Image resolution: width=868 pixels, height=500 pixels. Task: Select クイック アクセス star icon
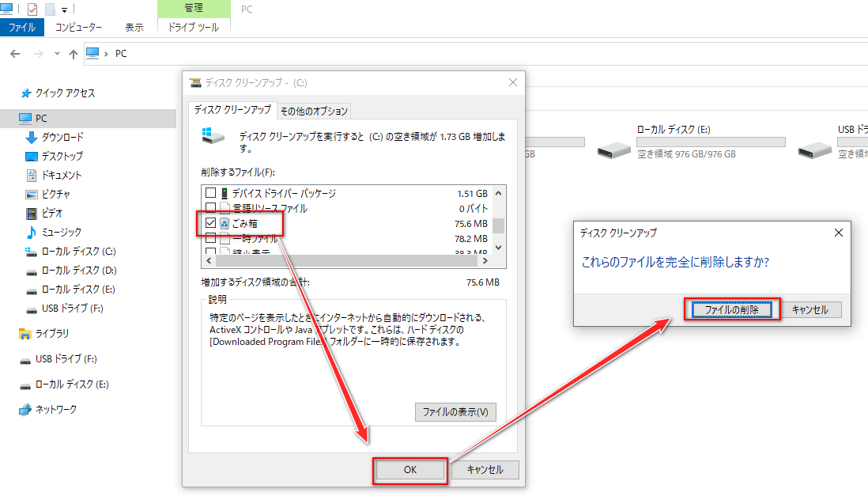25,92
